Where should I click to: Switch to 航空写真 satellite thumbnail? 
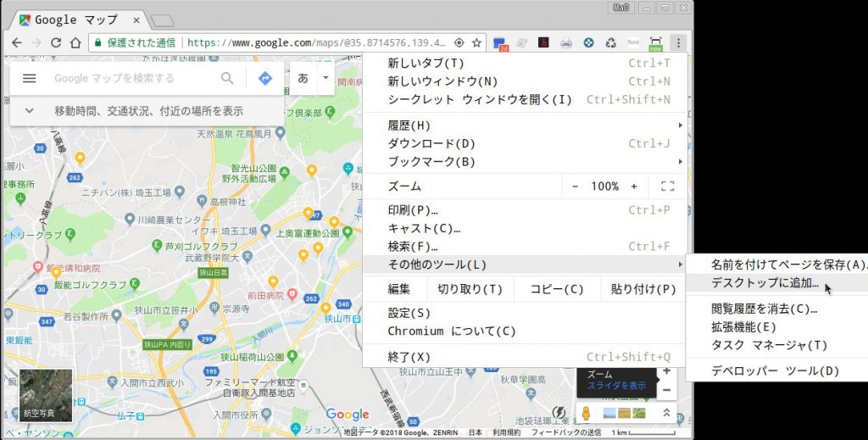click(46, 395)
